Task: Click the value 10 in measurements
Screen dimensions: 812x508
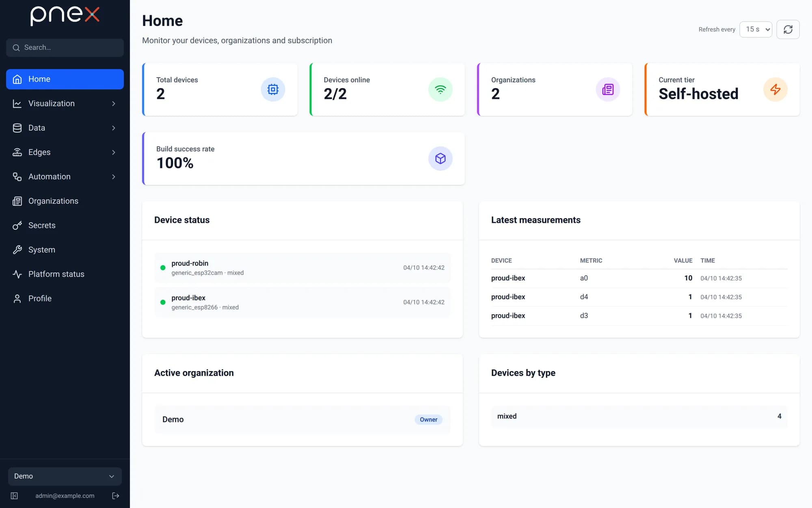Action: [x=688, y=278]
